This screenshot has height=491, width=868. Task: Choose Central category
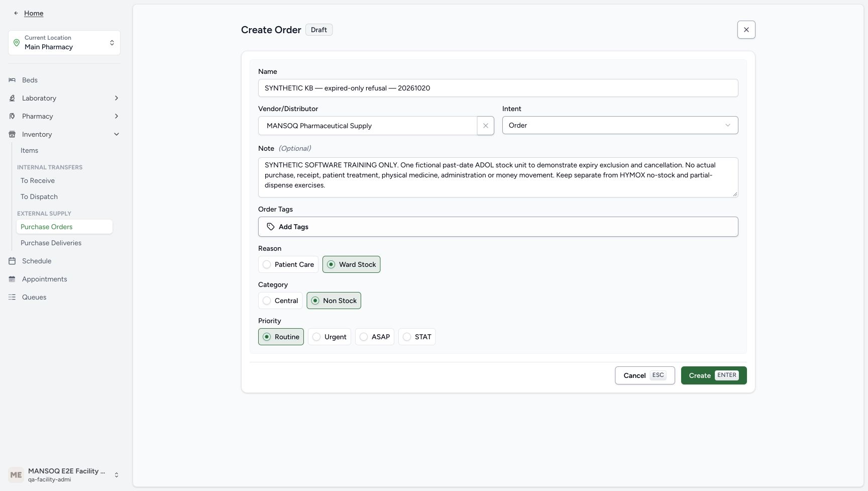[x=280, y=301]
